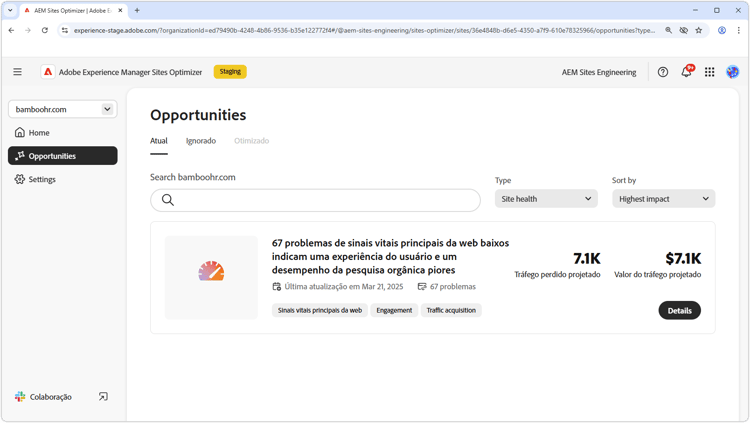Switch to the Ignorado tab
The image size is (750, 423).
pyautogui.click(x=201, y=141)
